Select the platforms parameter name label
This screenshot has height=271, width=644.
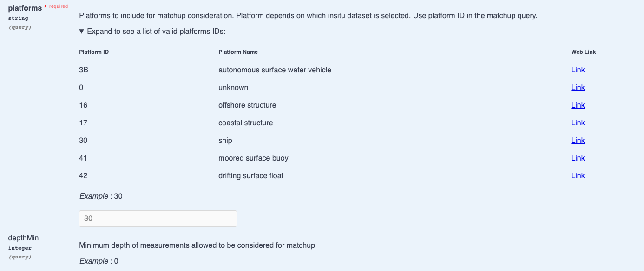click(x=25, y=8)
